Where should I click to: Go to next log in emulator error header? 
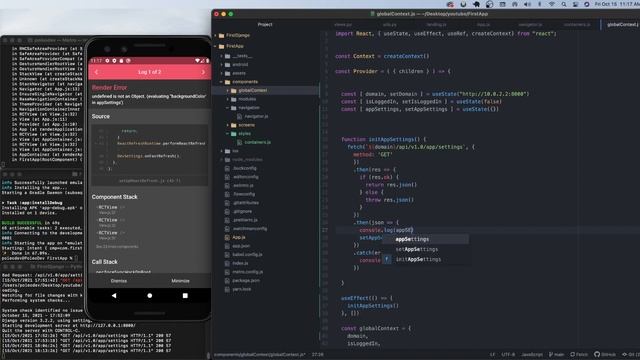tap(203, 72)
